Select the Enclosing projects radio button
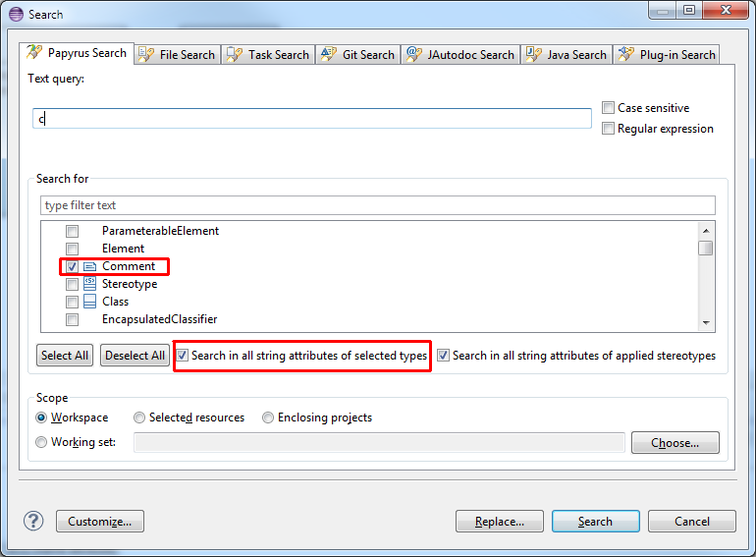Screen dimensions: 756x557 [x=268, y=418]
